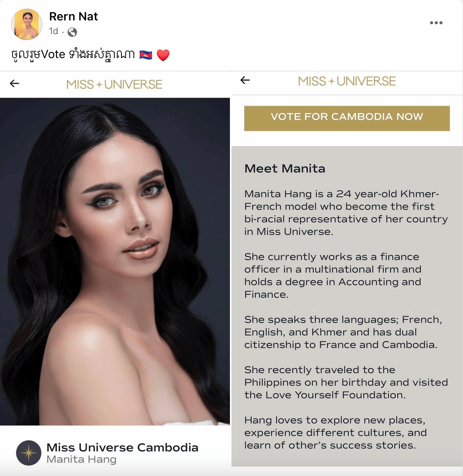Click the Miss Universe Cambodia title
The image size is (463, 476).
click(x=122, y=447)
